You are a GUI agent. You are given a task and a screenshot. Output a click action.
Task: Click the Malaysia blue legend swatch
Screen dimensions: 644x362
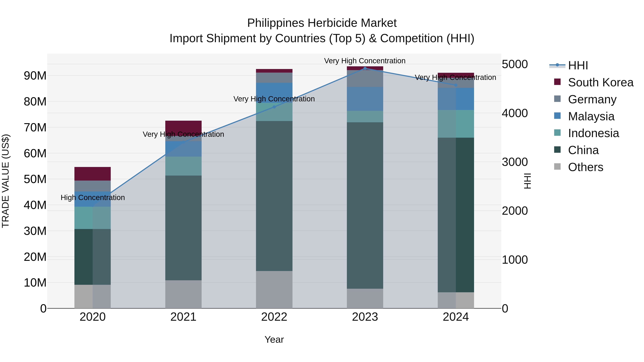click(557, 116)
